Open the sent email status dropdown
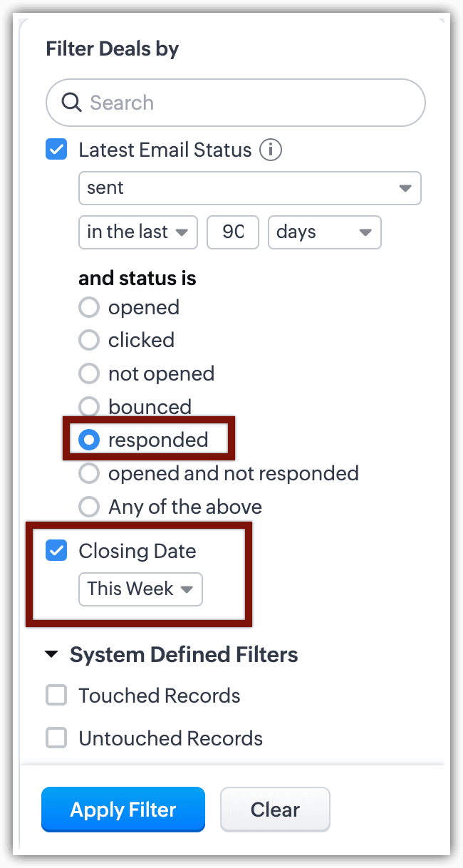The width and height of the screenshot is (463, 868). click(x=249, y=188)
